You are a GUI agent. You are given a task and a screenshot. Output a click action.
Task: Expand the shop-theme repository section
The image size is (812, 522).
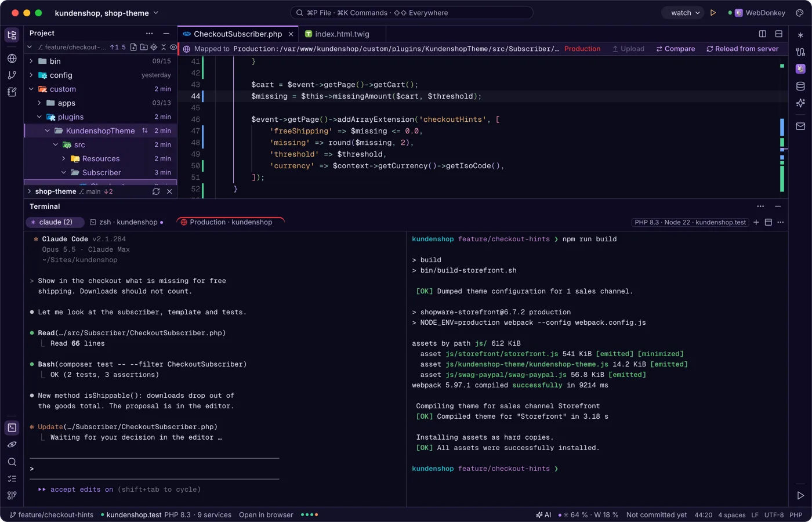[30, 191]
